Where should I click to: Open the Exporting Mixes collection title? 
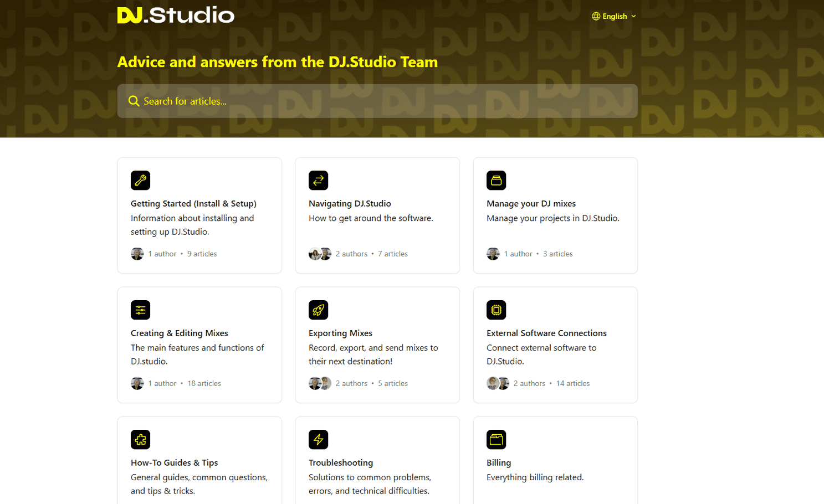pos(340,333)
